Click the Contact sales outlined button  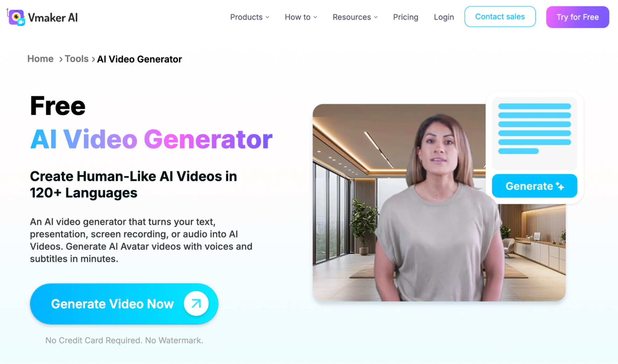click(x=500, y=17)
